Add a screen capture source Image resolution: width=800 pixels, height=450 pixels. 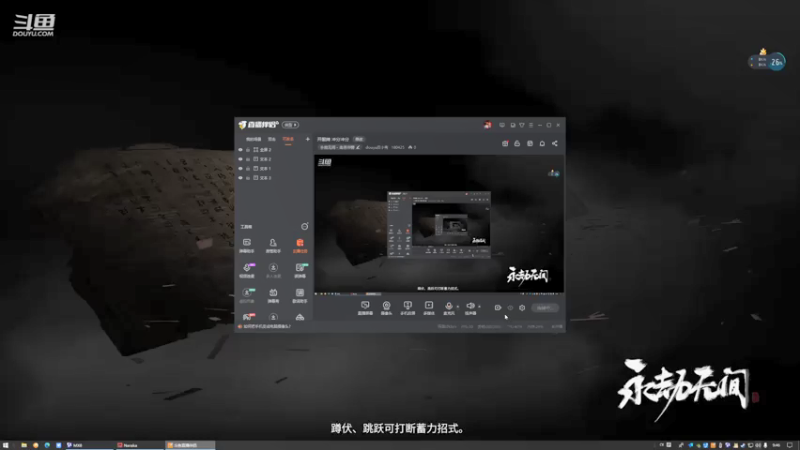coord(365,308)
